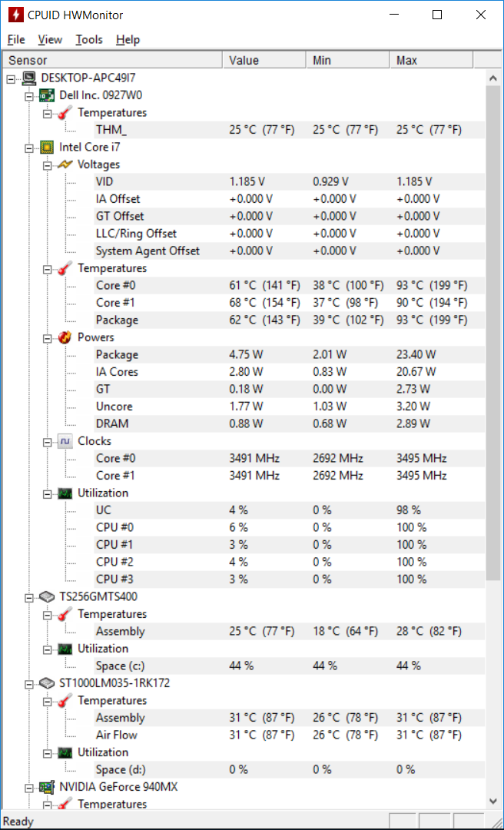Click the NVIDIA GeForce 940MX graphics card icon
Viewport: 504px width, 830px height.
47,787
